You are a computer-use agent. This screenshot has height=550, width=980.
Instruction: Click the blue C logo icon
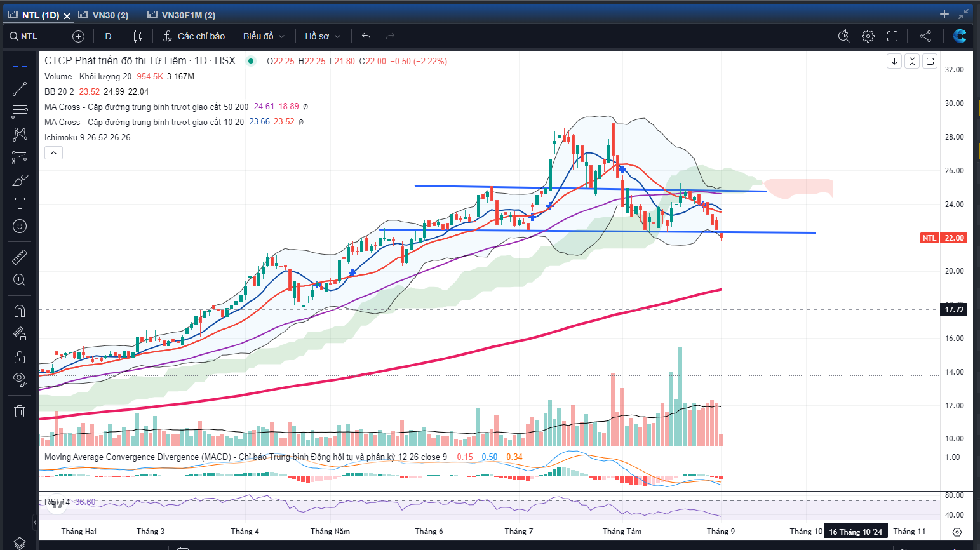pos(960,36)
